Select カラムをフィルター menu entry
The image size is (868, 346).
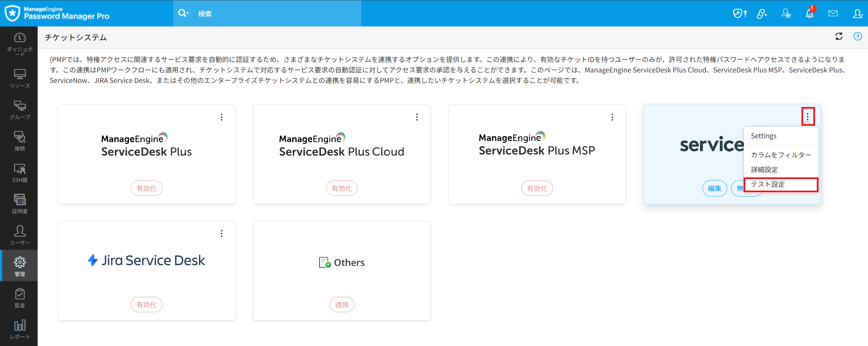pos(781,155)
